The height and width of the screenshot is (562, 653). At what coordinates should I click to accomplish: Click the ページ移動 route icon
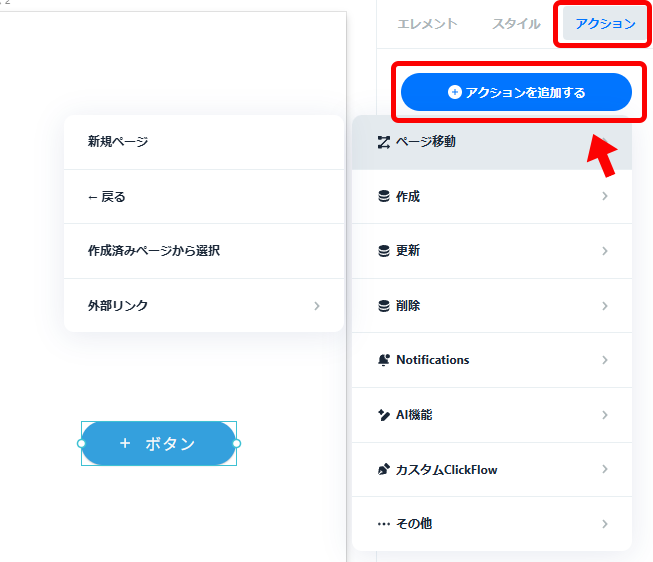pos(384,142)
